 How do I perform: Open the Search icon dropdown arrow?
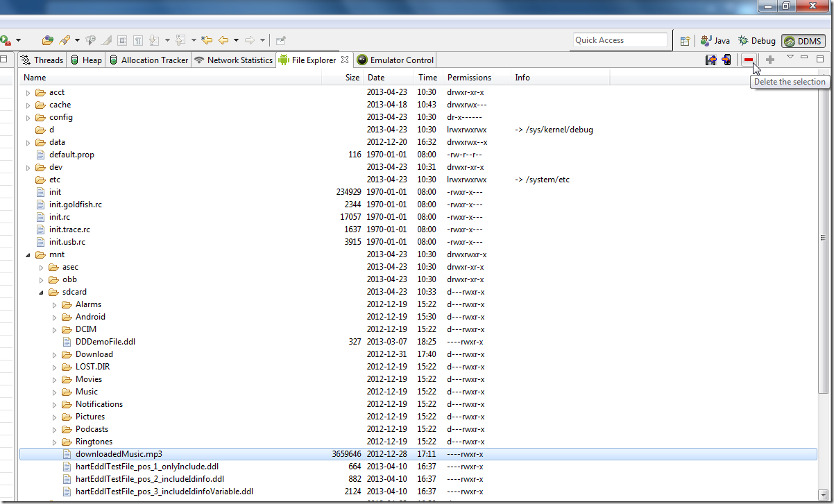(77, 40)
